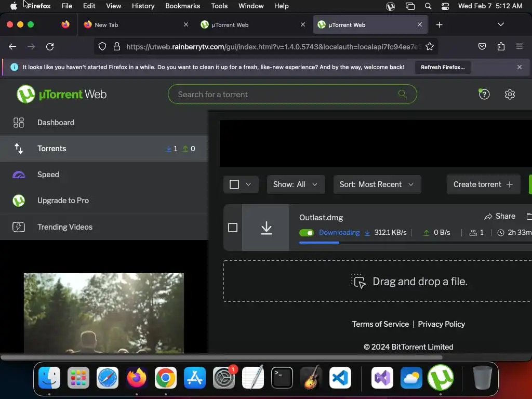532x399 pixels.
Task: Check the Outlast.dmg checkbox
Action: click(233, 228)
